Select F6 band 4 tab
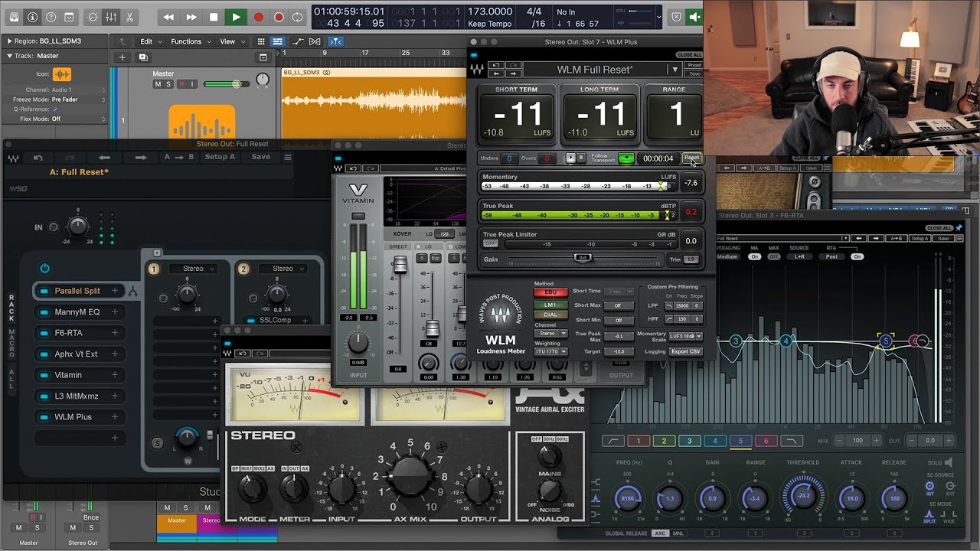The width and height of the screenshot is (980, 551). click(715, 441)
